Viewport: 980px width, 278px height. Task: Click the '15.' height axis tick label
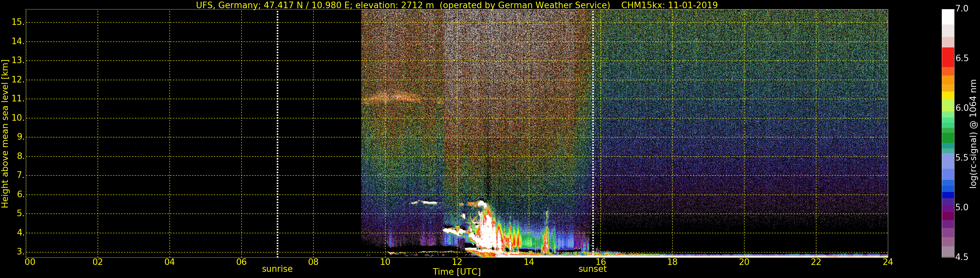[18, 22]
